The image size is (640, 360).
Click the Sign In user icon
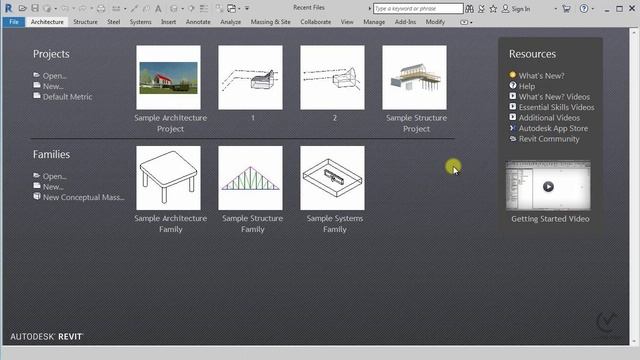coord(505,9)
